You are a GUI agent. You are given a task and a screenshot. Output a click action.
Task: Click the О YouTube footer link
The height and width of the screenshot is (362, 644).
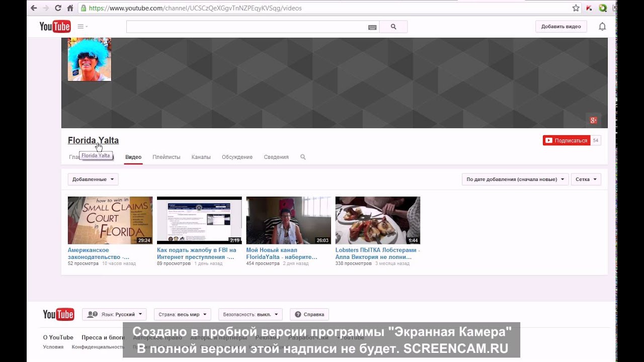(58, 337)
